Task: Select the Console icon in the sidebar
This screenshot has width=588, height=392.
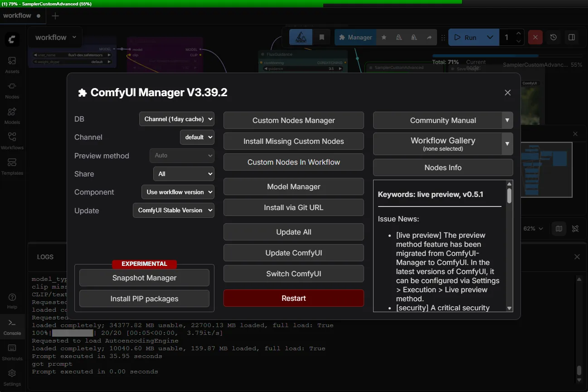Action: pos(12,327)
